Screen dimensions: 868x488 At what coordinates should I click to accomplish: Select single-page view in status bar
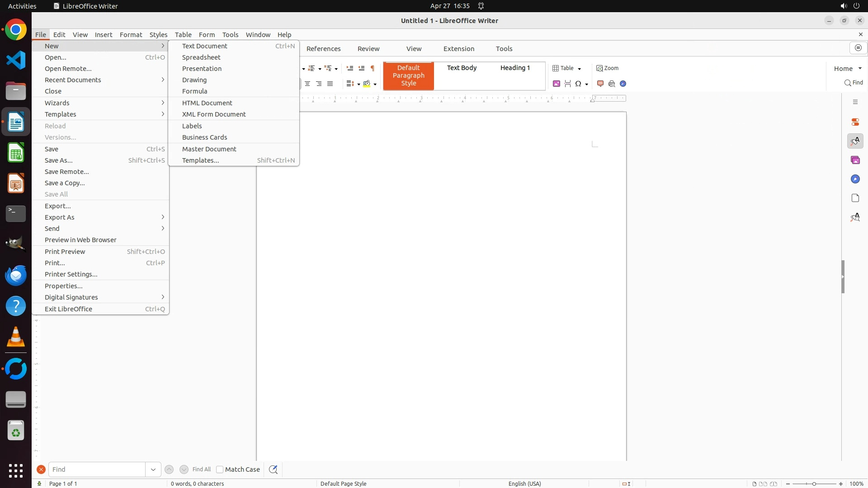coord(754,483)
